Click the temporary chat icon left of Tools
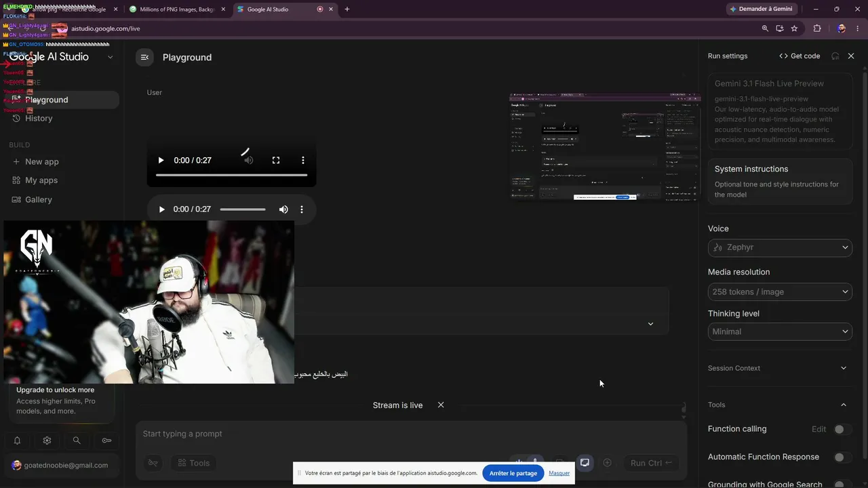The height and width of the screenshot is (488, 868). 154,463
